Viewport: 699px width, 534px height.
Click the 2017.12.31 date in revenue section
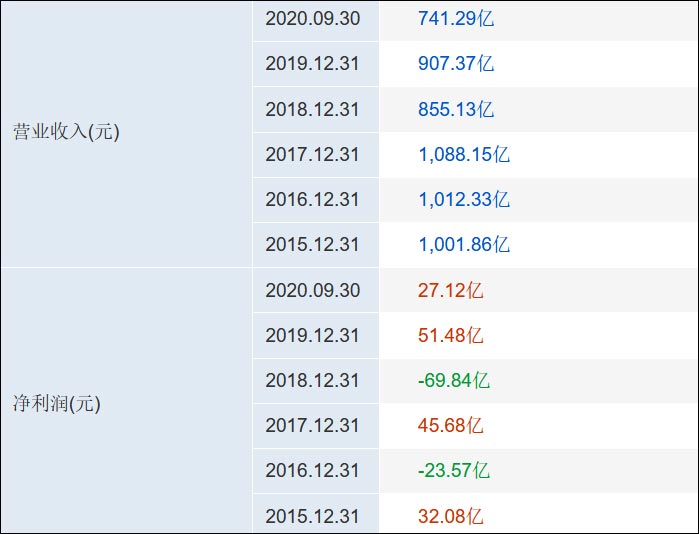point(312,154)
